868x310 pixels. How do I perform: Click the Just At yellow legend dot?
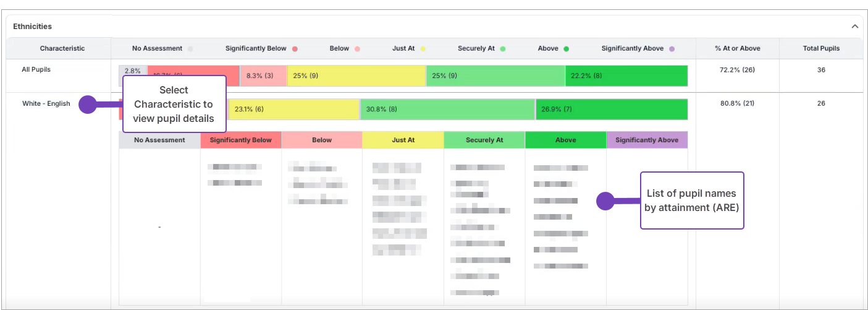click(x=423, y=49)
